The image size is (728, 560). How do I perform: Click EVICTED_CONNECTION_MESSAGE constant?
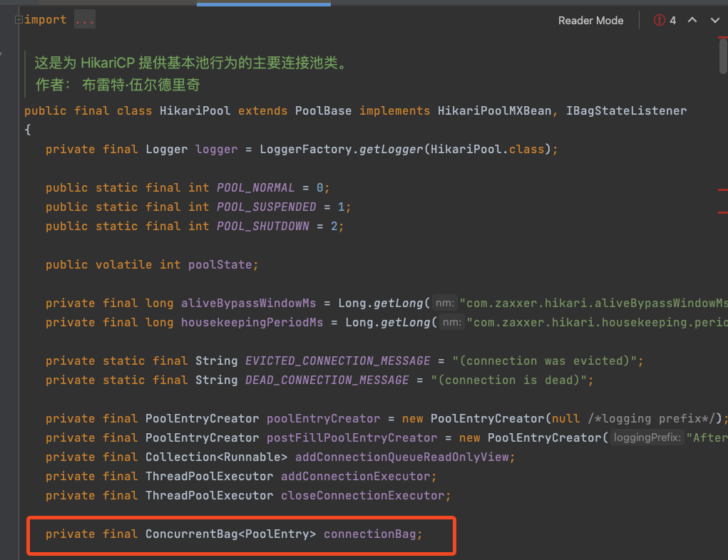point(337,361)
